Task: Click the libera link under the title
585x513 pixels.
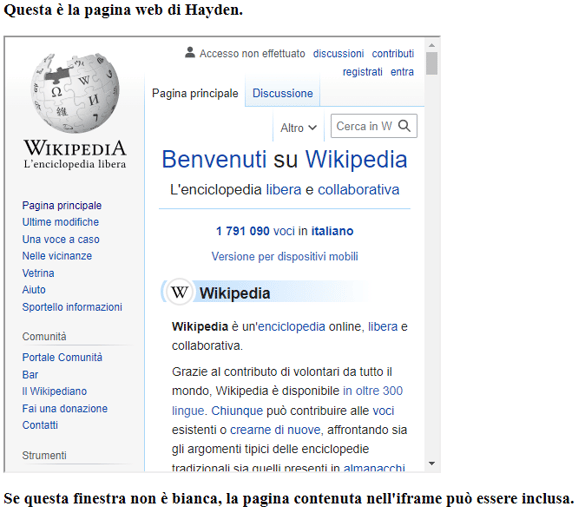Action: click(x=284, y=190)
